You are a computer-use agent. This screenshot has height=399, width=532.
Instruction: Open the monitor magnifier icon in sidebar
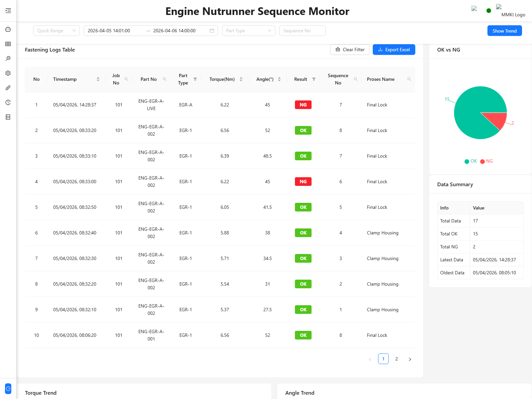8,59
